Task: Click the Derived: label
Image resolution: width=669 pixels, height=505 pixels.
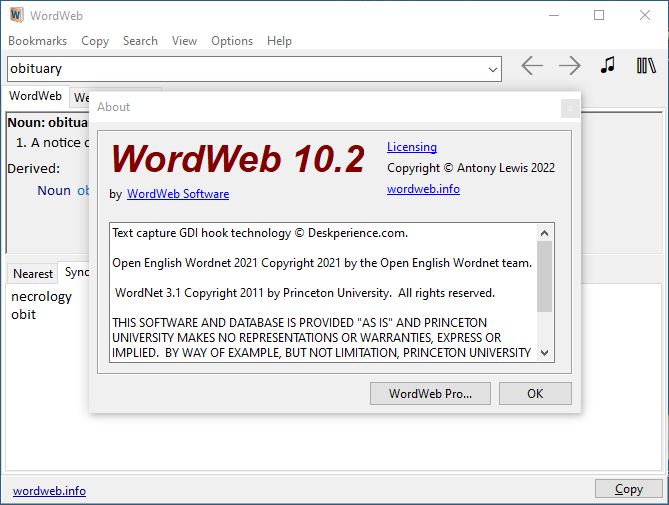Action: click(x=34, y=168)
